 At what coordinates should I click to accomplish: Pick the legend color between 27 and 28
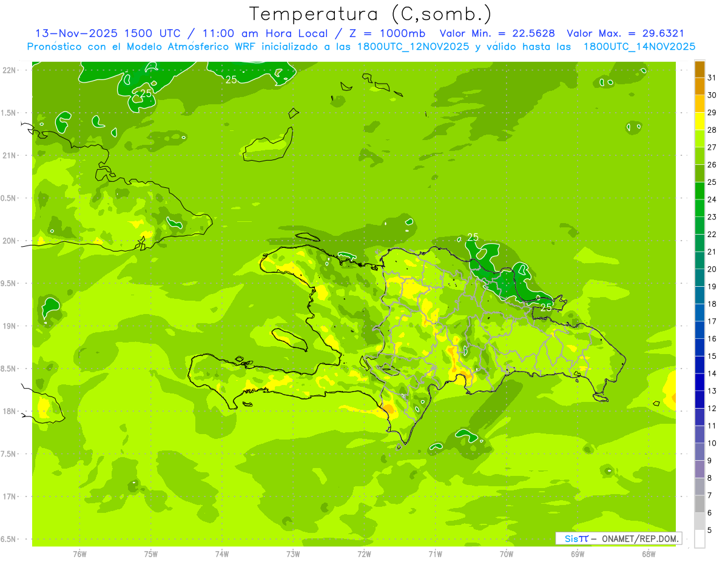tap(699, 139)
